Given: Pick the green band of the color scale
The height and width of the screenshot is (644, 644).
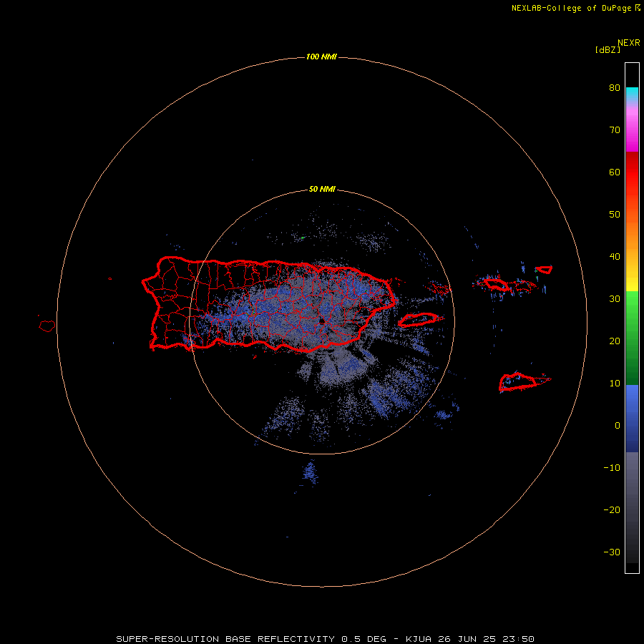Looking at the screenshot, I should tap(632, 338).
